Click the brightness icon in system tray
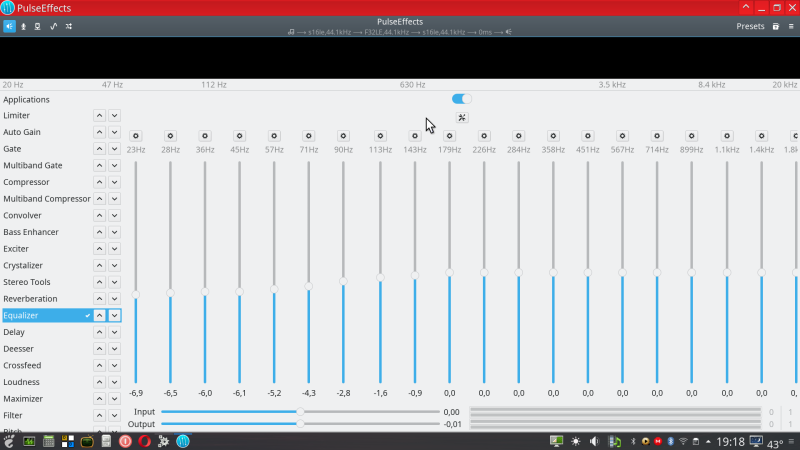Image resolution: width=800 pixels, height=450 pixels. [576, 441]
